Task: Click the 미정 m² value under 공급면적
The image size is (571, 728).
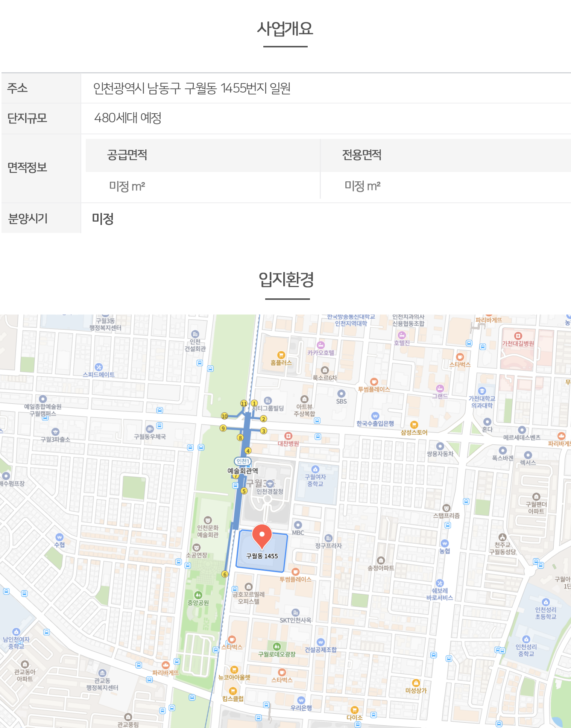Action: click(x=127, y=186)
